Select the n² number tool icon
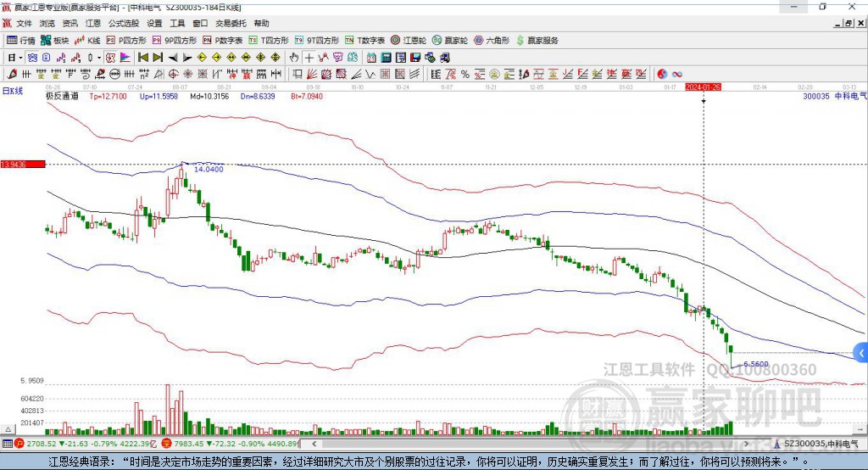868x470 pixels. pyautogui.click(x=144, y=75)
